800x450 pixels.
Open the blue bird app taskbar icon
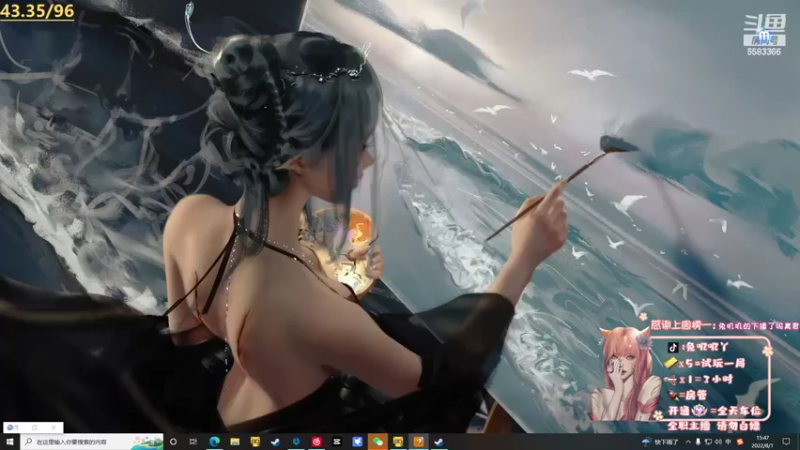click(357, 442)
